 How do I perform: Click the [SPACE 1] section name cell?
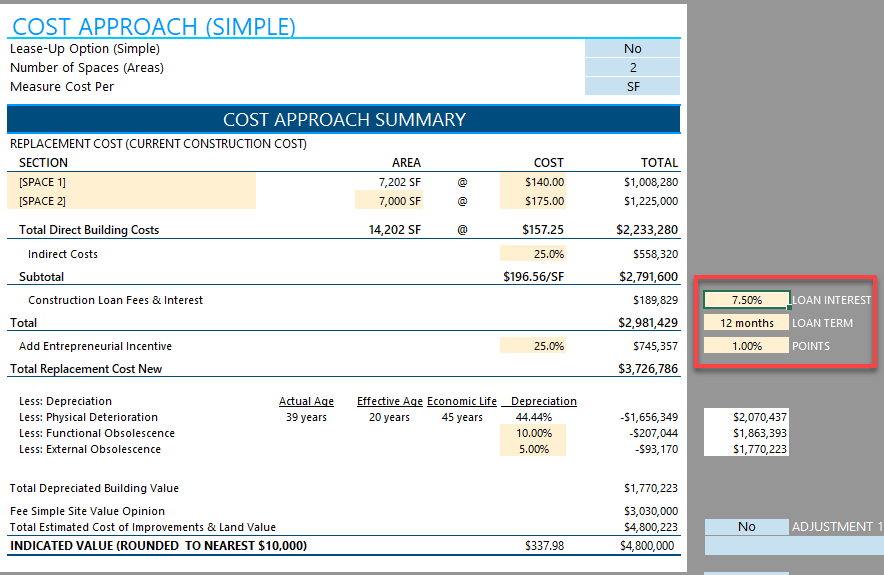click(x=131, y=182)
